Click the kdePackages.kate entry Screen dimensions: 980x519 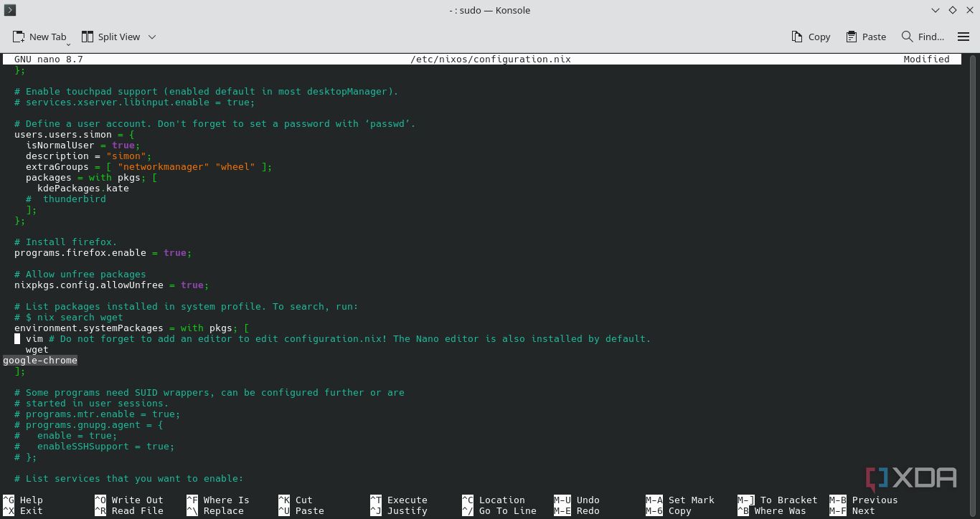83,188
